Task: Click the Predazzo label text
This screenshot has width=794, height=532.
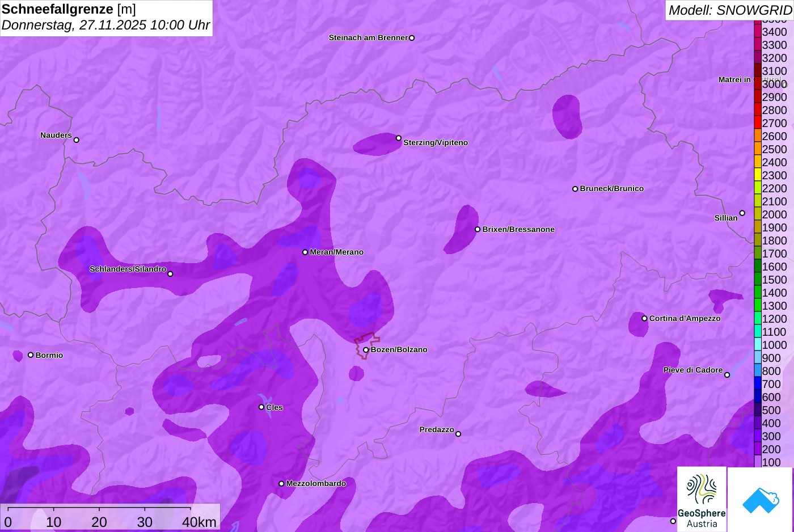Action: pos(437,430)
